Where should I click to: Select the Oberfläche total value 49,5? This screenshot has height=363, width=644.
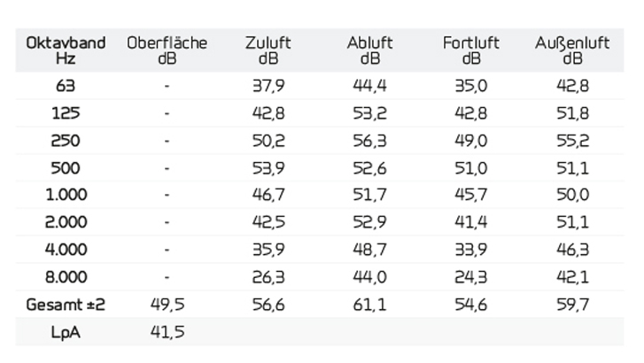point(167,305)
